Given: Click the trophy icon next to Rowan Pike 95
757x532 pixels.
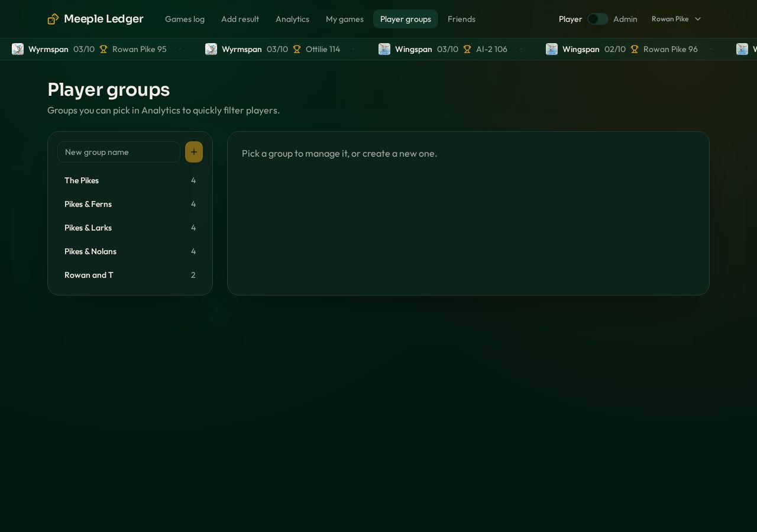Looking at the screenshot, I should [x=103, y=49].
